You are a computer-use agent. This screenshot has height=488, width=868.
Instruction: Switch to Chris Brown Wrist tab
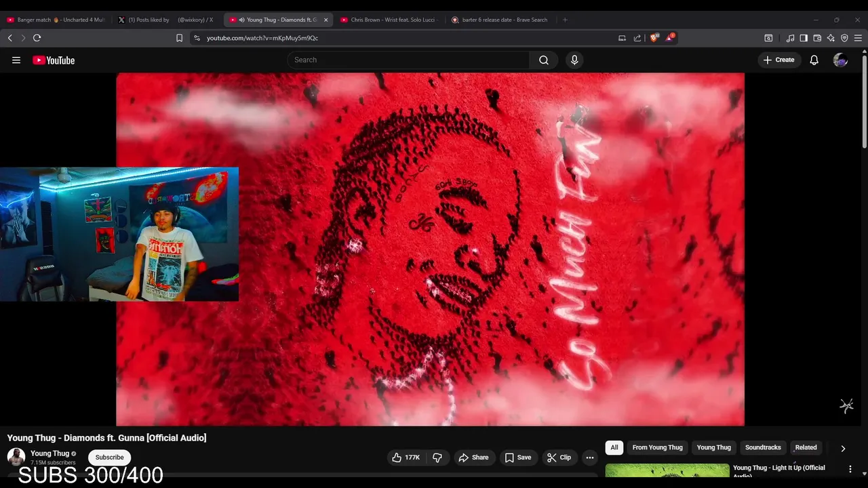390,20
